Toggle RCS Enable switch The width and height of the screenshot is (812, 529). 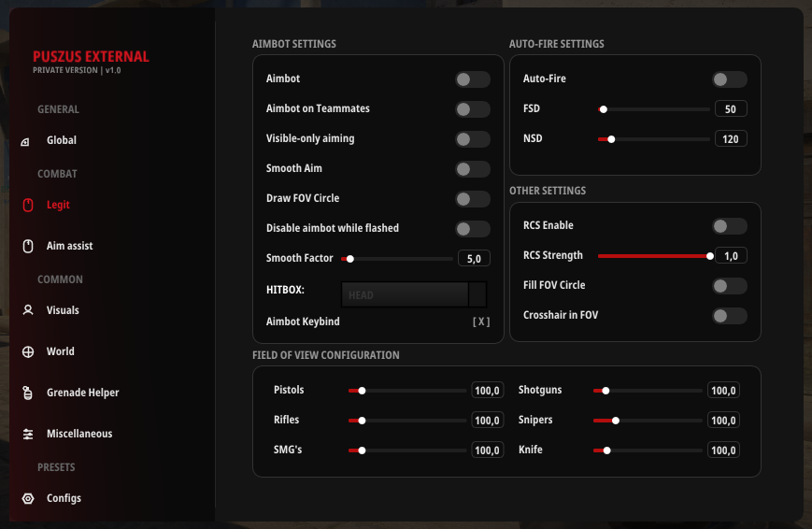729,226
